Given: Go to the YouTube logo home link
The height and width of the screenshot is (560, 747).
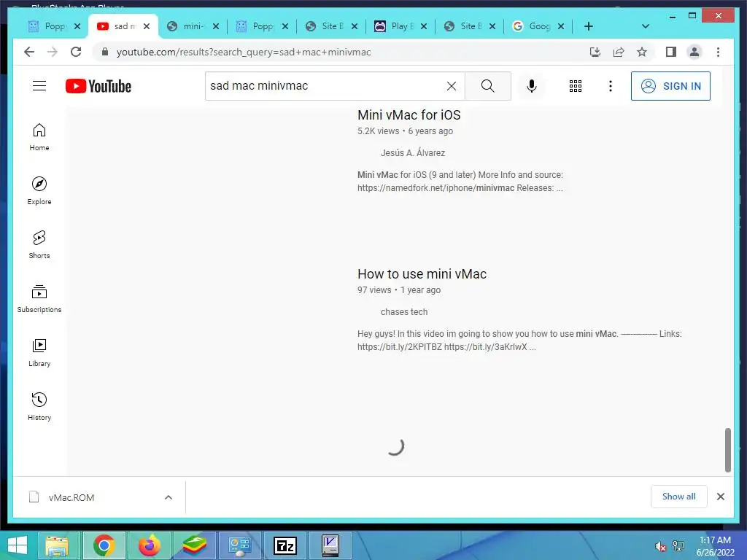Looking at the screenshot, I should [98, 86].
